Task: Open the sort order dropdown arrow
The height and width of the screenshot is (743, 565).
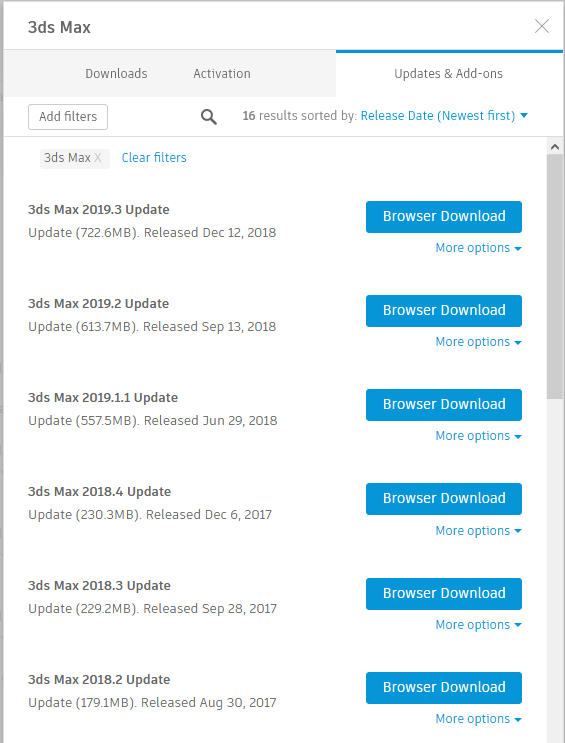Action: 524,115
